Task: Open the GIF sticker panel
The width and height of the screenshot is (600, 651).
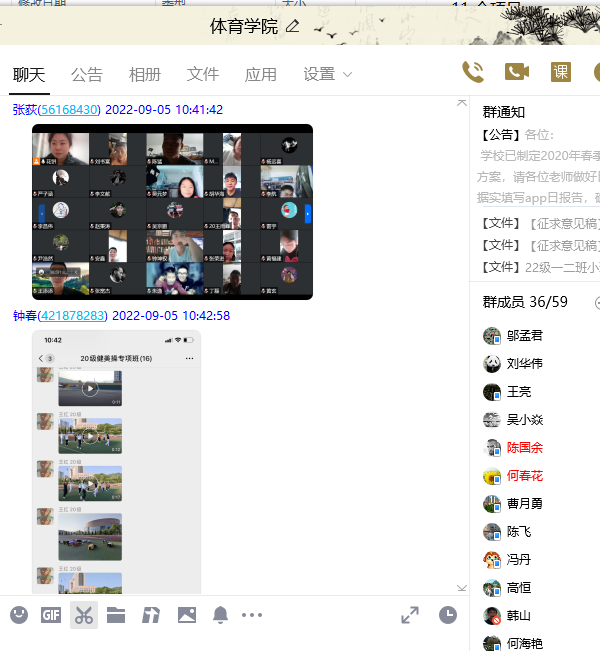Action: pyautogui.click(x=51, y=615)
